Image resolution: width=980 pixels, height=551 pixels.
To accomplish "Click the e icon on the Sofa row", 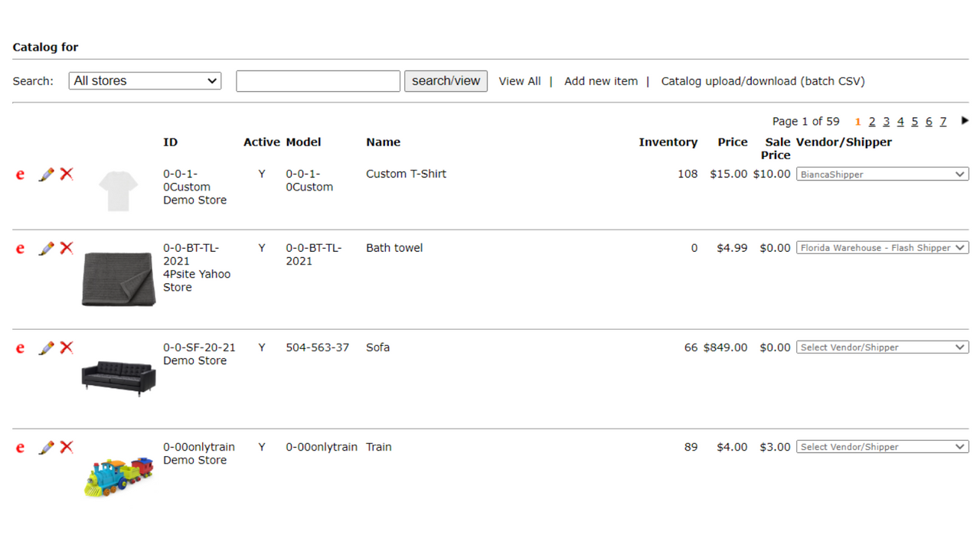I will point(19,347).
